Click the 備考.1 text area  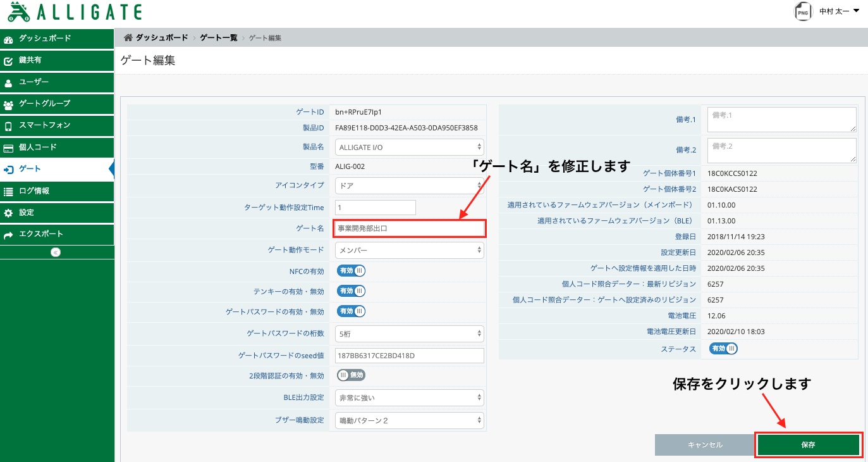[781, 120]
